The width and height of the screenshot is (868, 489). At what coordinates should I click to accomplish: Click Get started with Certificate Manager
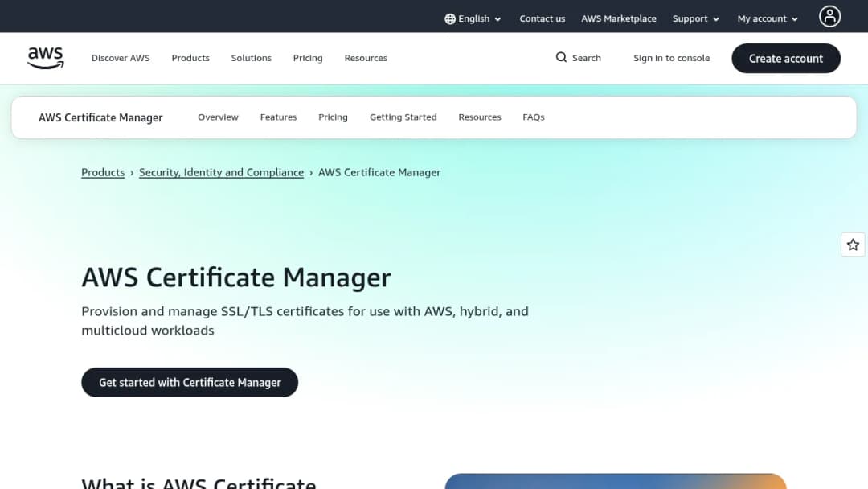tap(190, 382)
